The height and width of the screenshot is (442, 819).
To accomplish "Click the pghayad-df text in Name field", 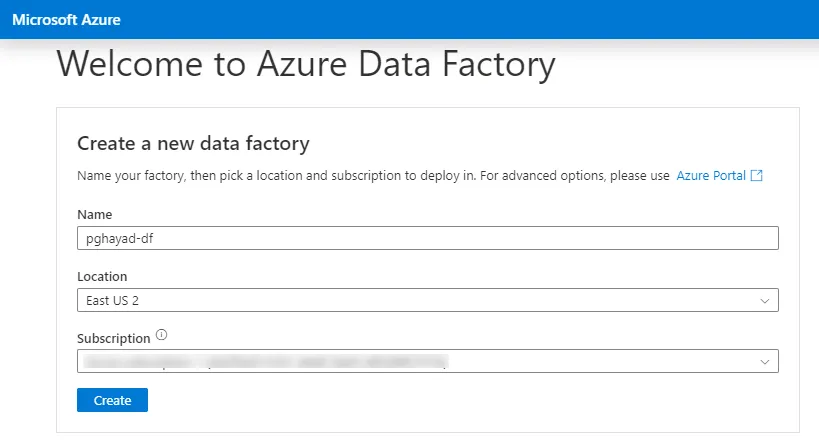I will [112, 238].
